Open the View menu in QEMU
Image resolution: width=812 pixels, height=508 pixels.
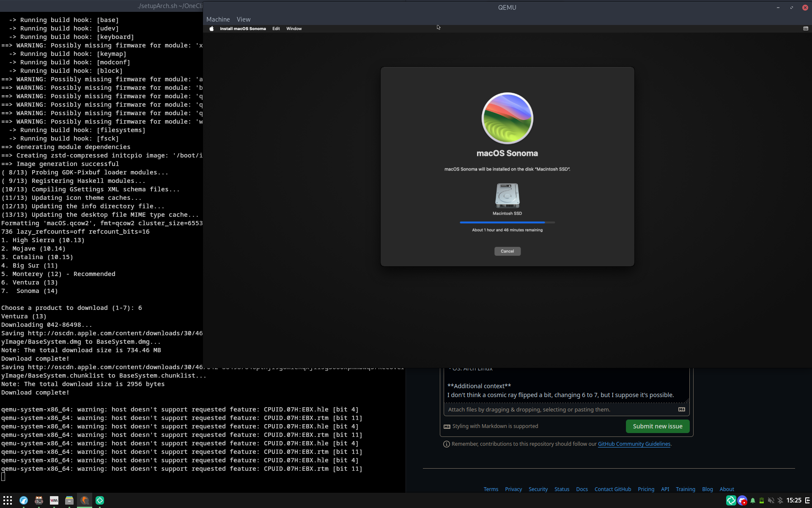point(244,19)
